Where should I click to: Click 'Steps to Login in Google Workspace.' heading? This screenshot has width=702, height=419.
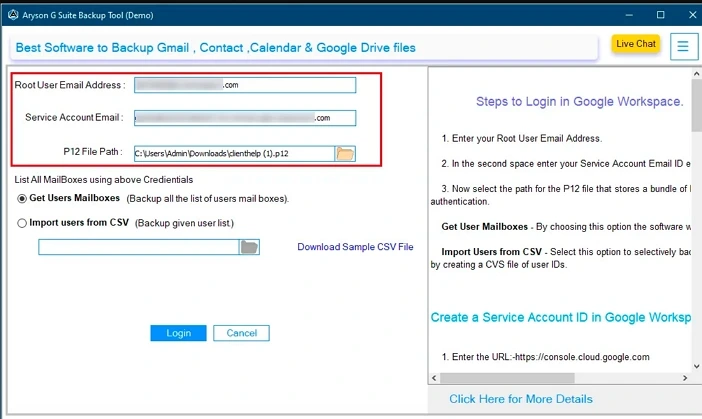(x=579, y=102)
